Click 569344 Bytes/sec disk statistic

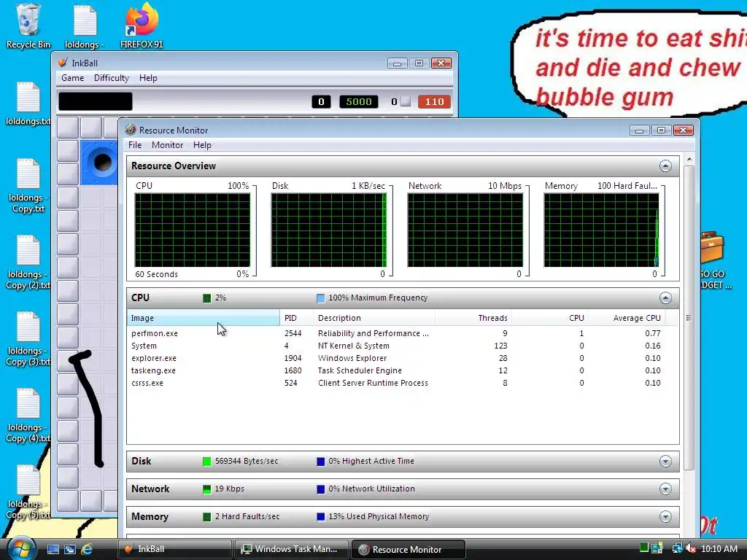(x=247, y=461)
